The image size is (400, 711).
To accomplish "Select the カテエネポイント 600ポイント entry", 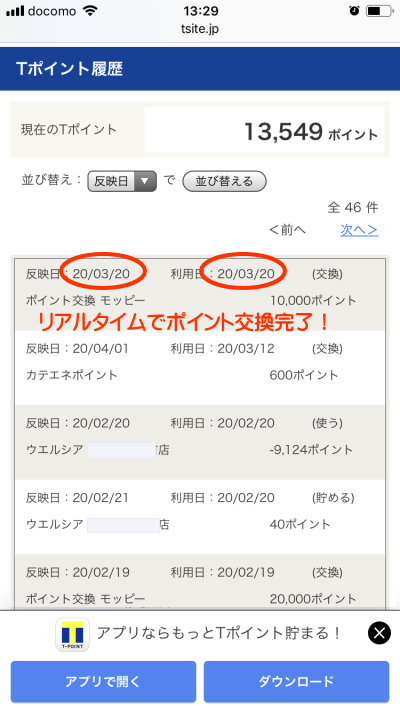I will (x=200, y=368).
